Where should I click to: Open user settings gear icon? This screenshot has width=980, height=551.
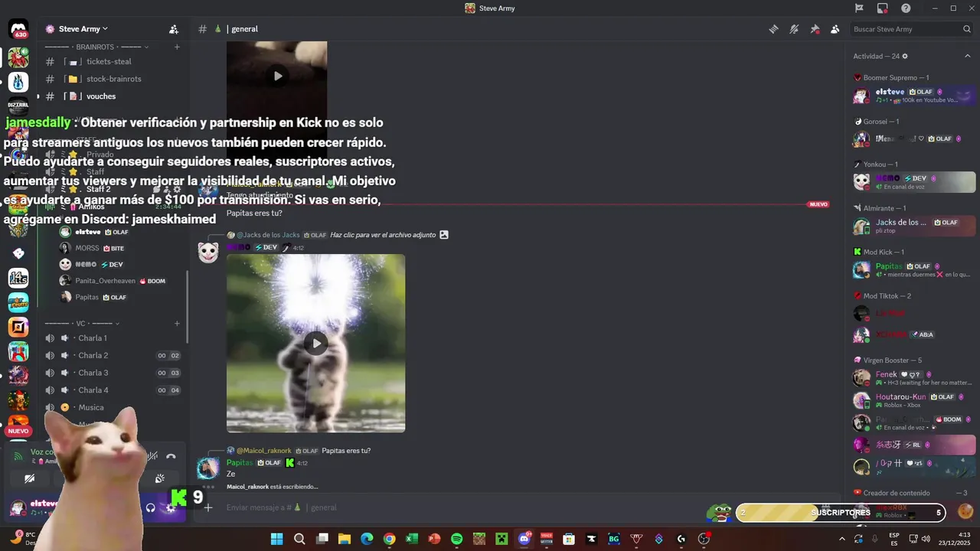coord(171,507)
